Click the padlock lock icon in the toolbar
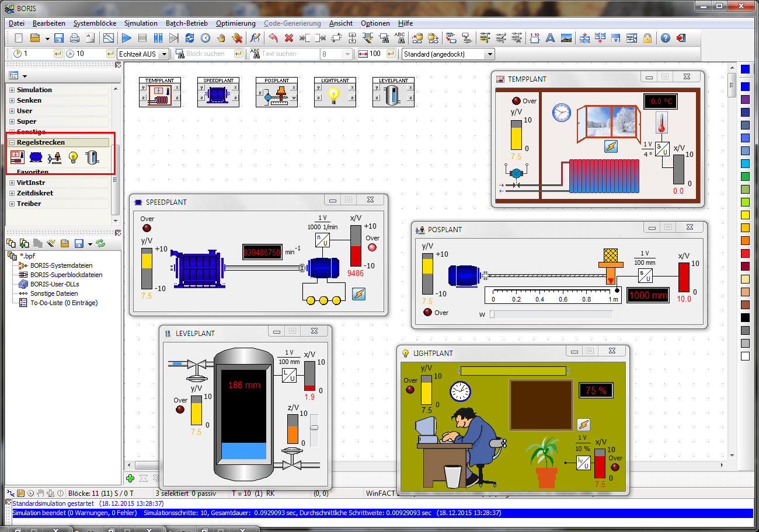This screenshot has width=759, height=532. [647, 38]
